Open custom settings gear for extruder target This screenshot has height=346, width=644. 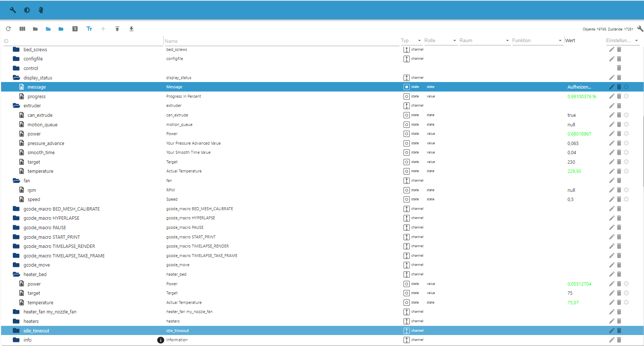coord(626,162)
